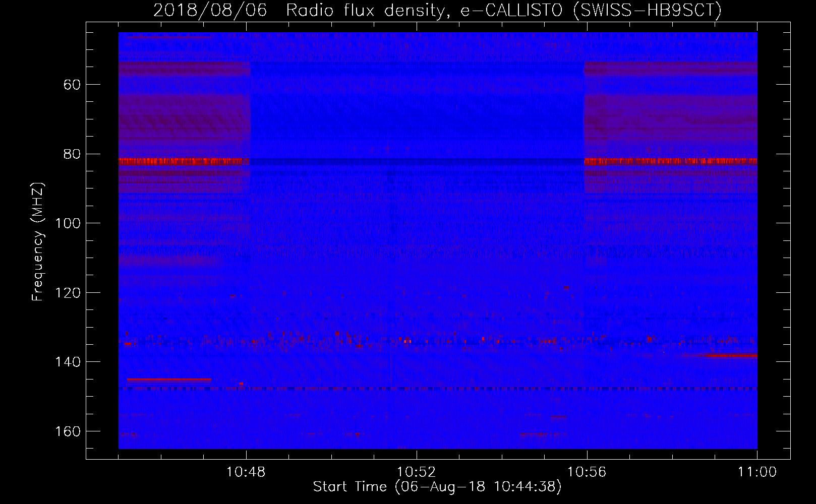This screenshot has height=504, width=816.
Task: Click the 80 frequency tick label
Action: point(72,154)
